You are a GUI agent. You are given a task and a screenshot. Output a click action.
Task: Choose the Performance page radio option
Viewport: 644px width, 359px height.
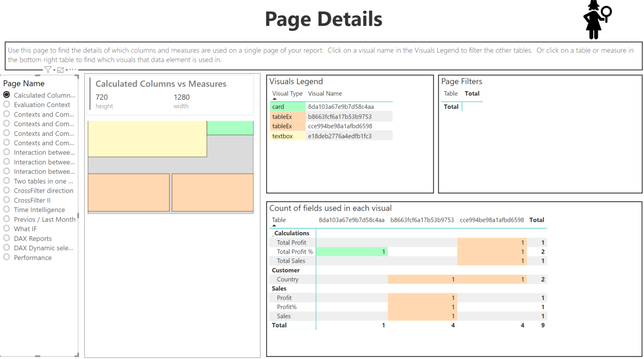tap(7, 257)
